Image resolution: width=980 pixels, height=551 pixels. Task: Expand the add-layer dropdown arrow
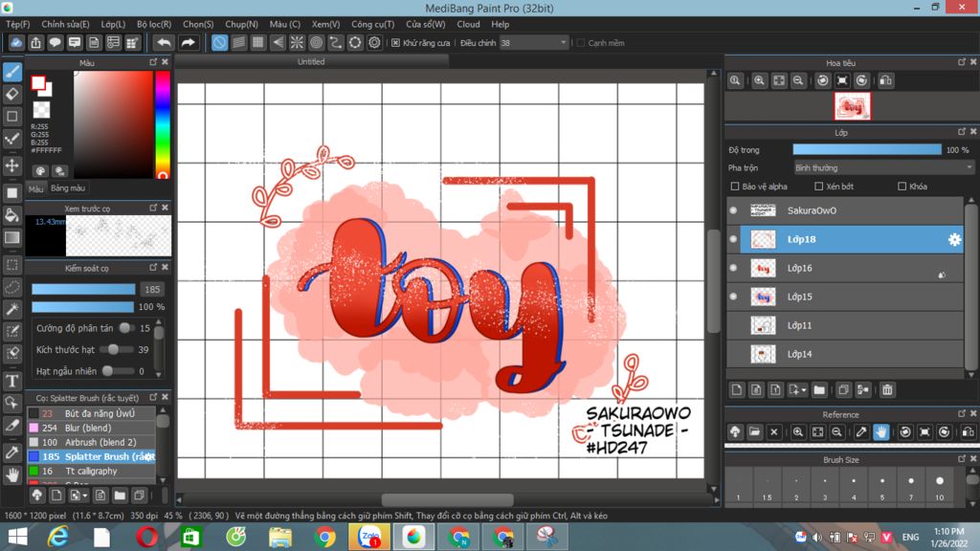(804, 390)
